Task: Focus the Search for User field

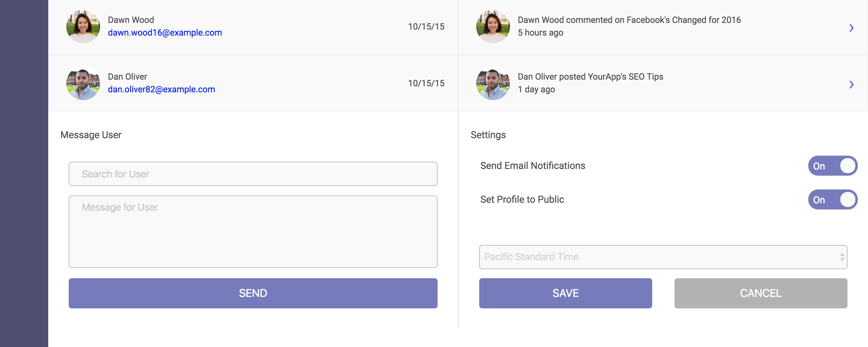Action: click(253, 174)
